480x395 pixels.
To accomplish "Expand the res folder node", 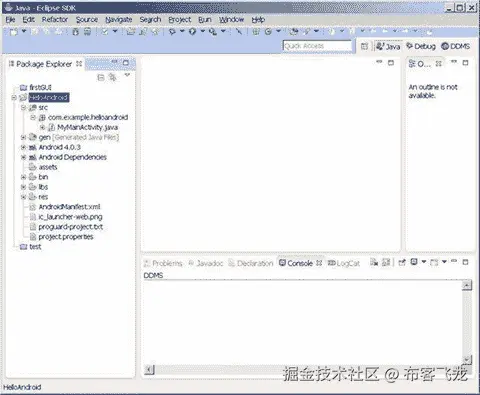I will coord(23,197).
